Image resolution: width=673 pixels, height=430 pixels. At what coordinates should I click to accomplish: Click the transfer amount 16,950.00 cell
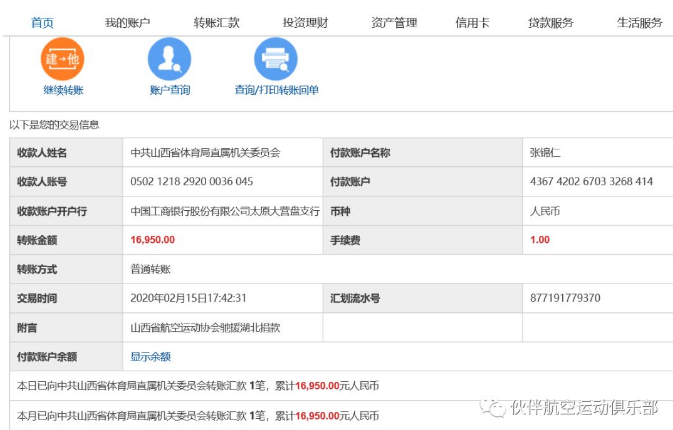point(222,240)
